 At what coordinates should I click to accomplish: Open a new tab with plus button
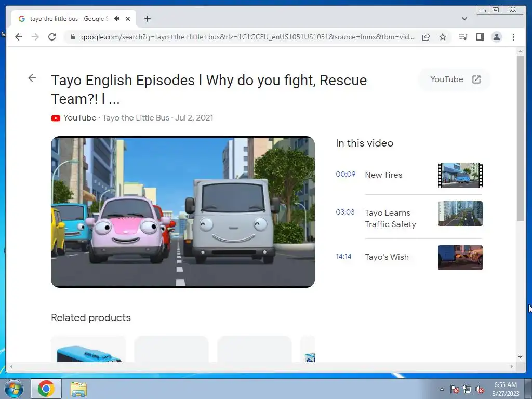[147, 19]
